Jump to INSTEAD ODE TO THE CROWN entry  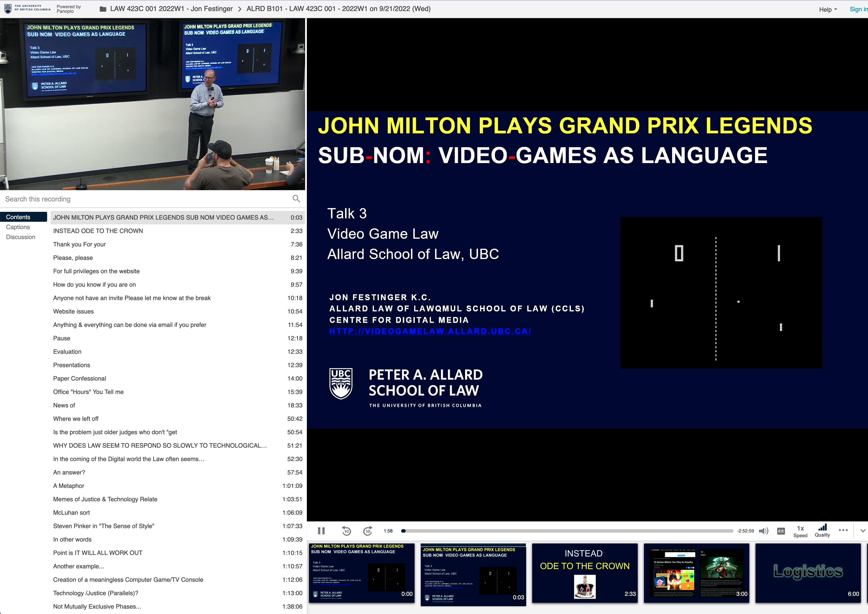click(178, 231)
